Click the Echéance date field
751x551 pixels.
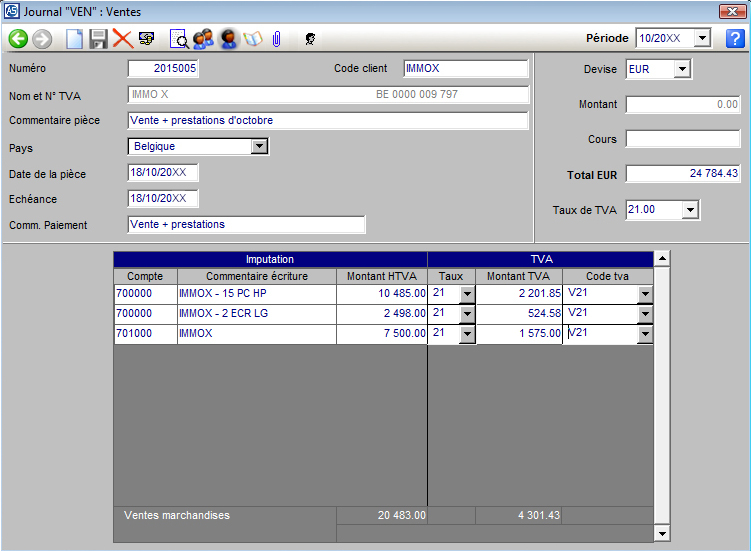(x=163, y=199)
